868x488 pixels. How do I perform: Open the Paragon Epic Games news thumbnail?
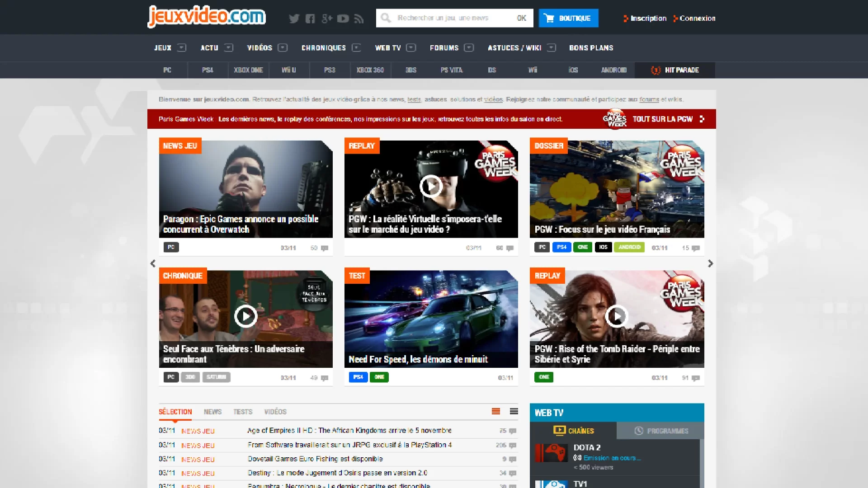[x=245, y=189]
